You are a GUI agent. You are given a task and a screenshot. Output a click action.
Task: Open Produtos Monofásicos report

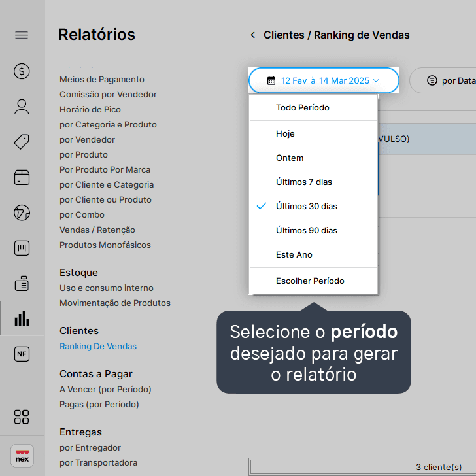[105, 245]
